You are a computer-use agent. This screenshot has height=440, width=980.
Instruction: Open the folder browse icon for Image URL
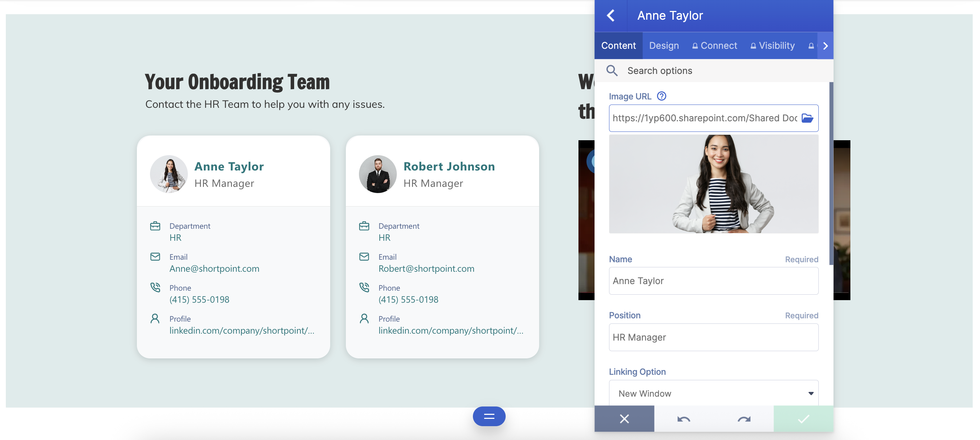tap(807, 118)
